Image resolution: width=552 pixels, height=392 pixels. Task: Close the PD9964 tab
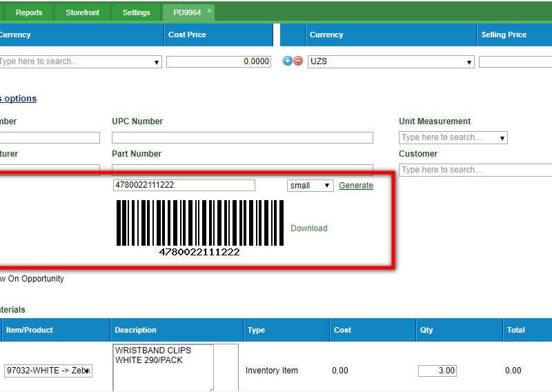point(209,10)
